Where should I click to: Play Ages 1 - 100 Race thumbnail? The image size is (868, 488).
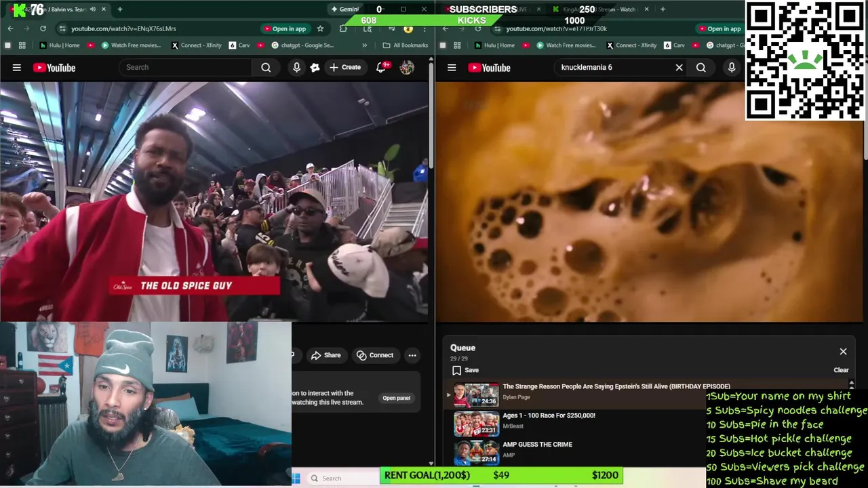(476, 424)
